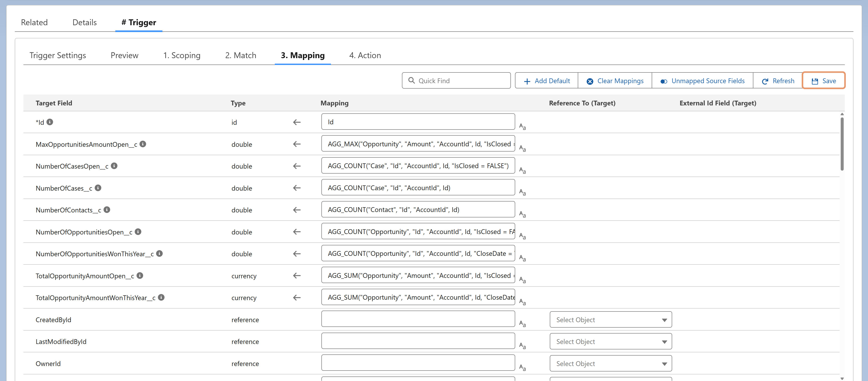868x381 pixels.
Task: Open info icon next to *Id field
Action: click(50, 122)
